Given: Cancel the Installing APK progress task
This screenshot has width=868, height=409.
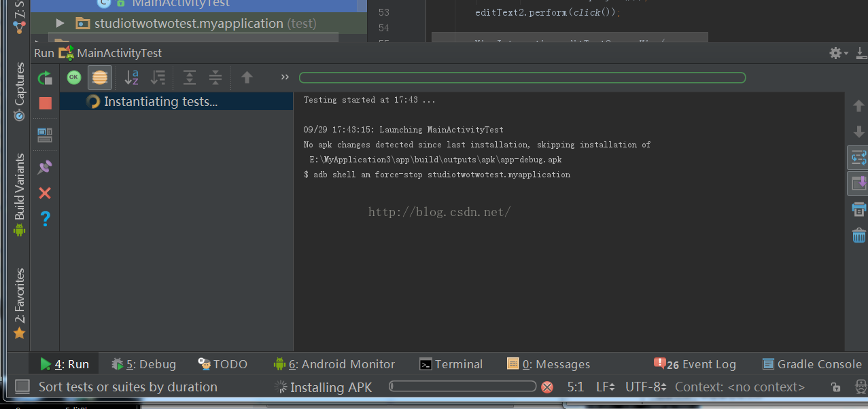Looking at the screenshot, I should [547, 387].
